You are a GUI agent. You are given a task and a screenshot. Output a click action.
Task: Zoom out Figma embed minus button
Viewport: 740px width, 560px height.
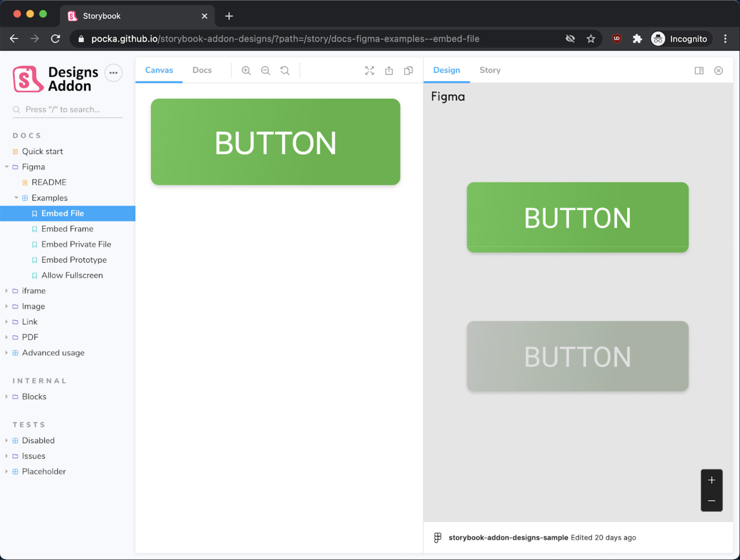click(x=712, y=501)
